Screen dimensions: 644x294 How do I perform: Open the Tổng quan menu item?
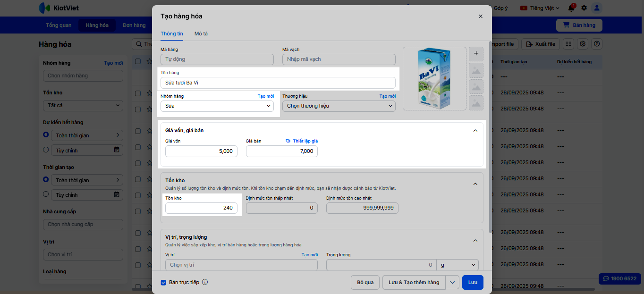tap(59, 25)
